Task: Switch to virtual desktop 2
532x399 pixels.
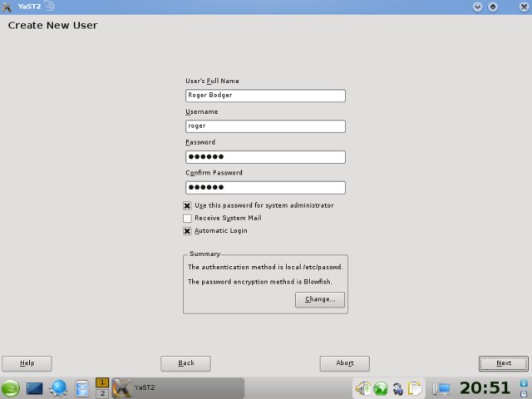Action: tap(102, 393)
